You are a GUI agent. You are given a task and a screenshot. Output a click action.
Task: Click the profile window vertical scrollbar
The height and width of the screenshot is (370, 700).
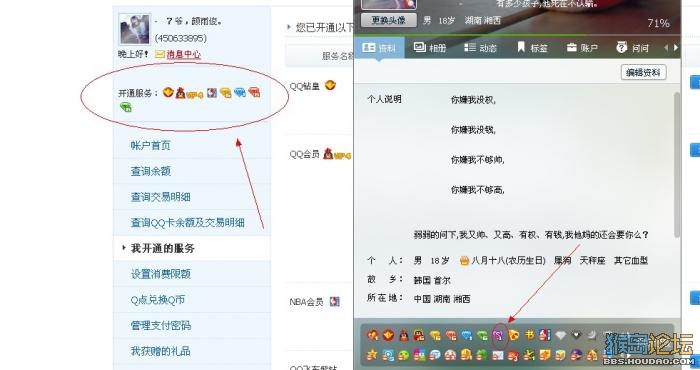pyautogui.click(x=677, y=165)
